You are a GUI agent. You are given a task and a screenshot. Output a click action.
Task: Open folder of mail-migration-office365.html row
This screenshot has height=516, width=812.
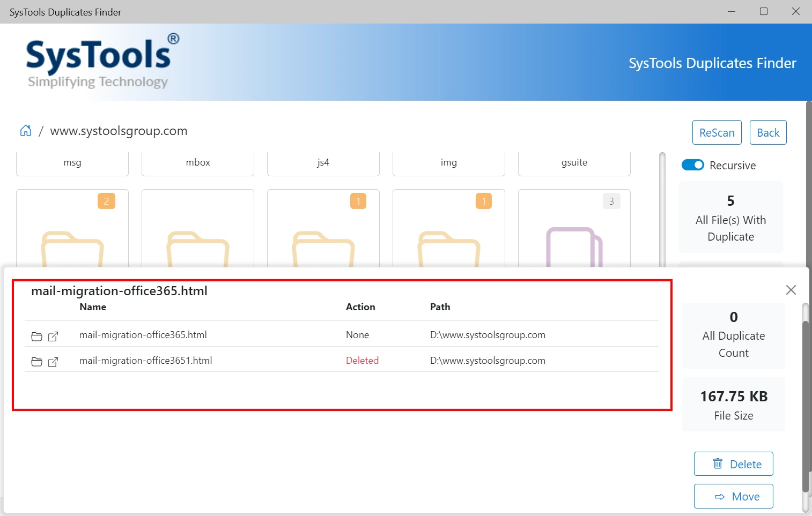click(x=36, y=336)
